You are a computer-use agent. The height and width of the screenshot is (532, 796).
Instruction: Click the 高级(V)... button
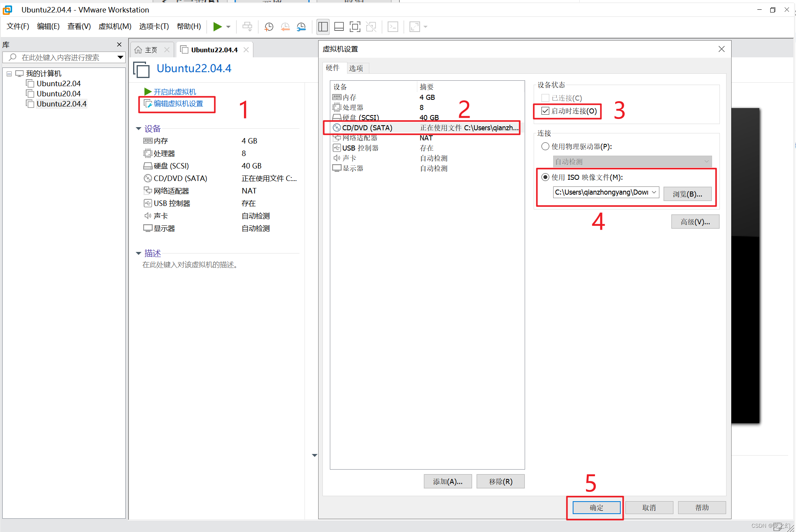[695, 222]
